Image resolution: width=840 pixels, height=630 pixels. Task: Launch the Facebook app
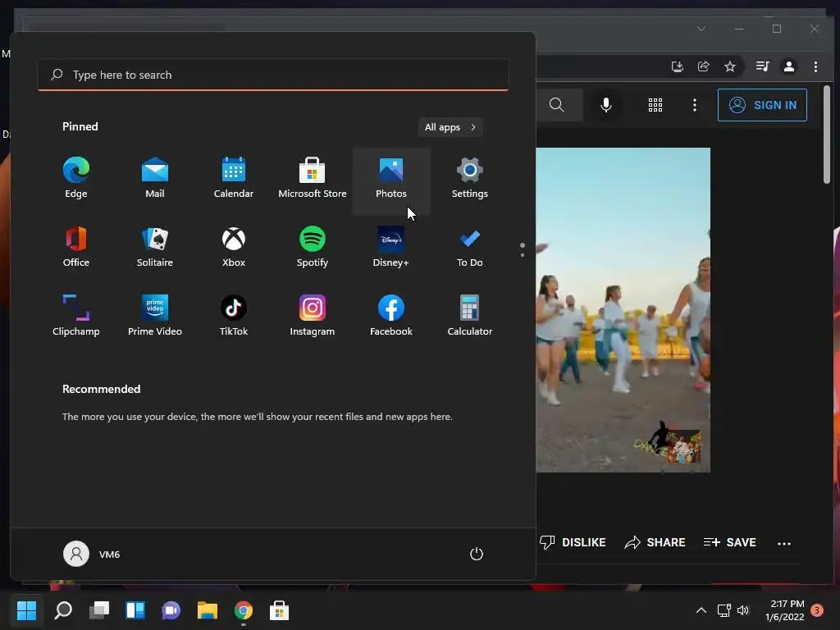391,317
